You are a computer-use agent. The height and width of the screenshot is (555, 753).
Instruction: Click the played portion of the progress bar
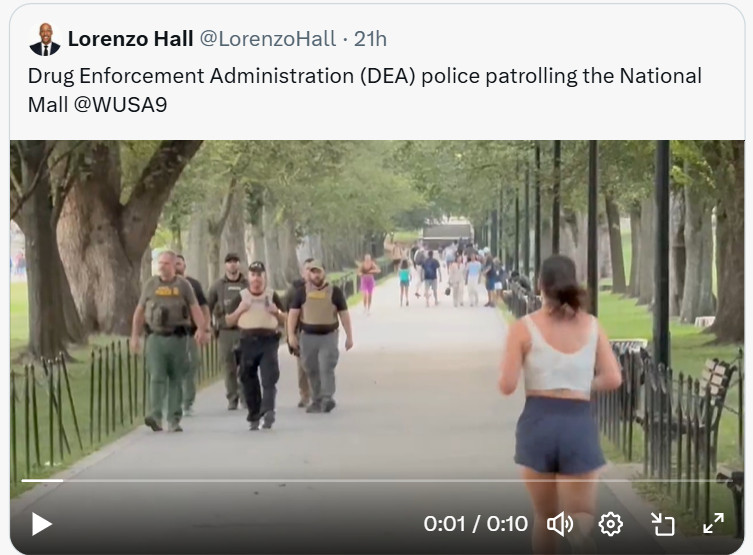pyautogui.click(x=42, y=481)
